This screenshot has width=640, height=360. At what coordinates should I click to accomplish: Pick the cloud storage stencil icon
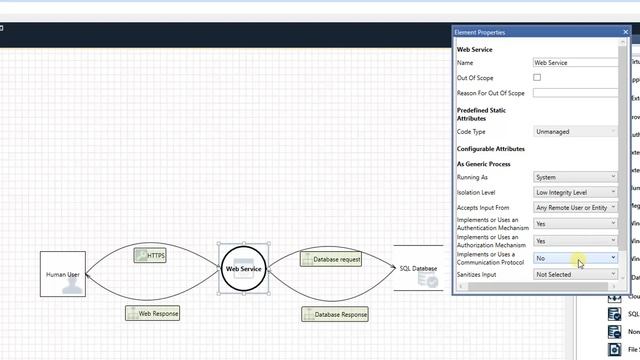coord(614,298)
